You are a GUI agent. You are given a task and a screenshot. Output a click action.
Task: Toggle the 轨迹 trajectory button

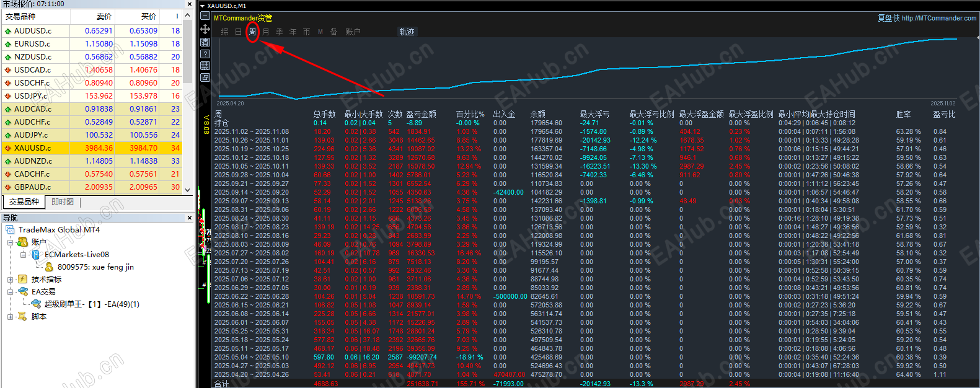(x=407, y=32)
